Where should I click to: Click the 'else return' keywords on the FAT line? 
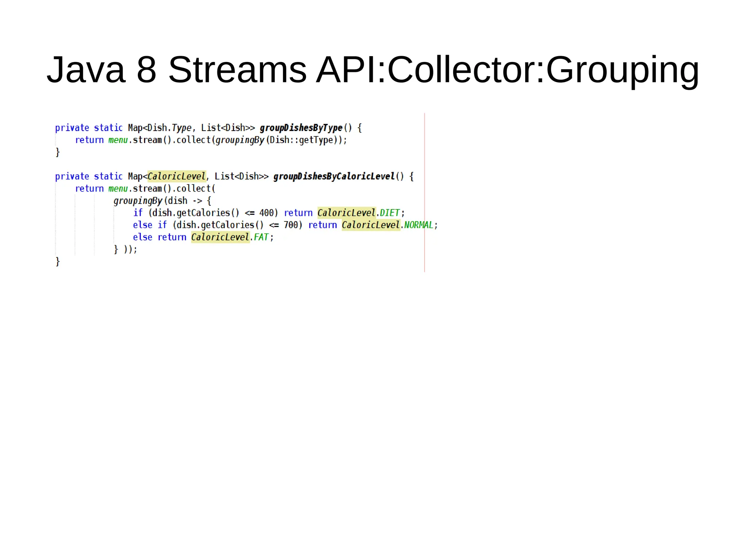(x=159, y=237)
